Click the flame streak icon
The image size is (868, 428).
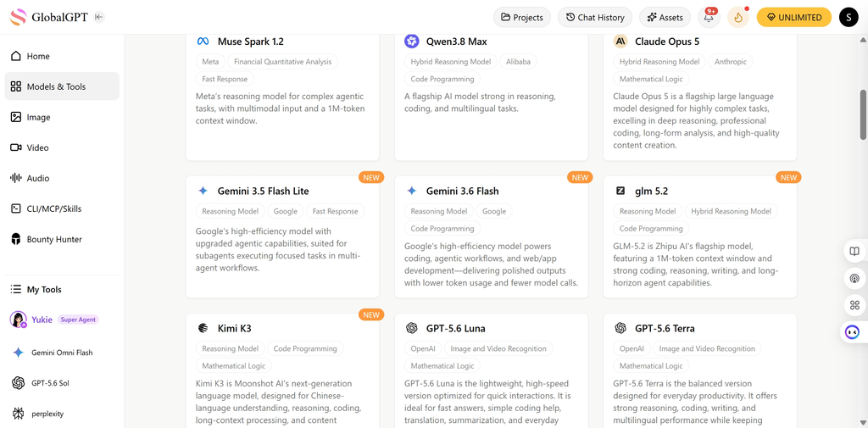coord(738,17)
